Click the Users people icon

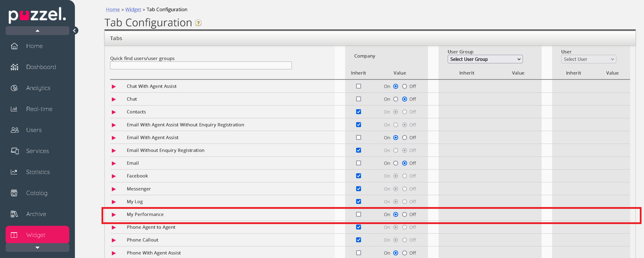pyautogui.click(x=15, y=130)
